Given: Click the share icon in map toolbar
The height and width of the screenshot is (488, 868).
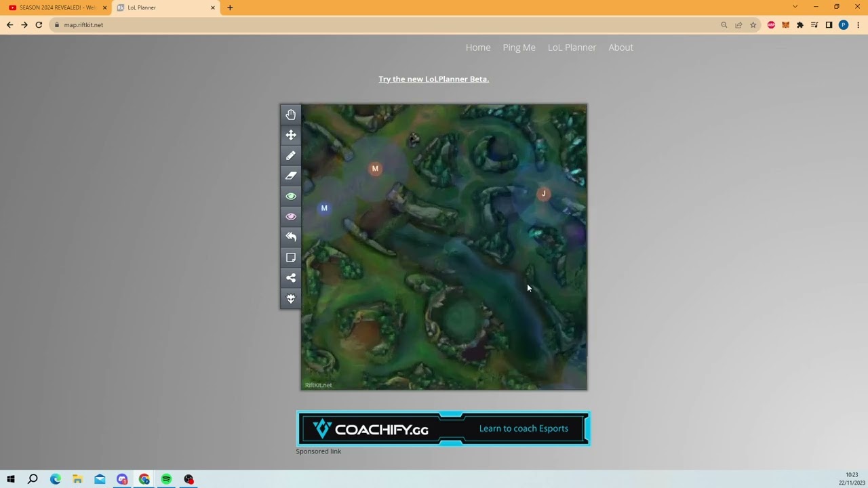Looking at the screenshot, I should coord(291,278).
